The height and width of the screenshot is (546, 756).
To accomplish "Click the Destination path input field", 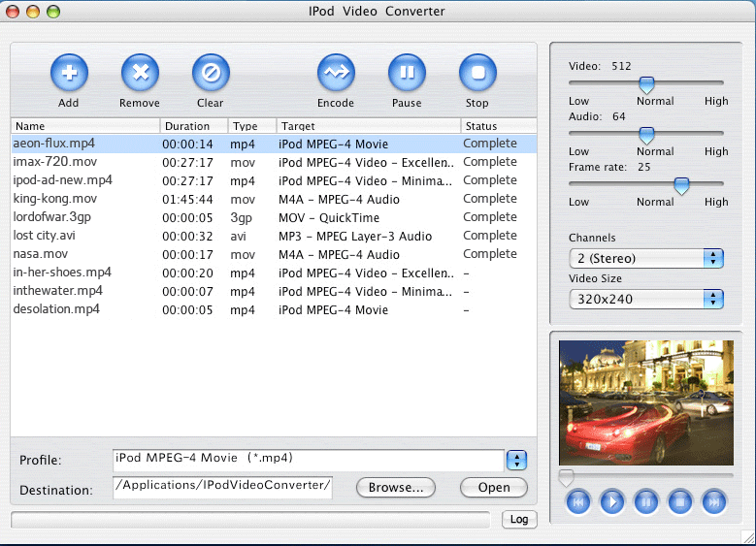I will point(222,487).
